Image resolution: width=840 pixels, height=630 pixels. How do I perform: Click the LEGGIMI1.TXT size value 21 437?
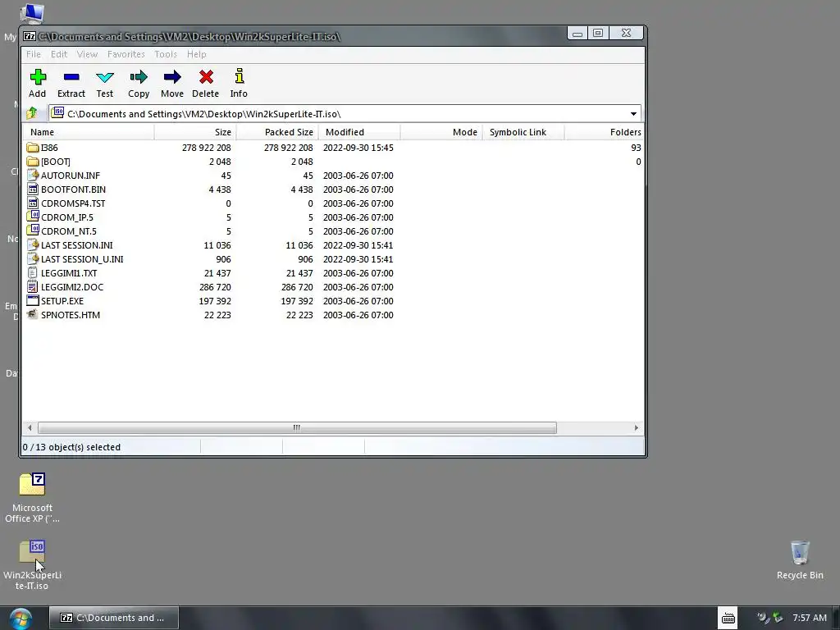click(x=217, y=272)
